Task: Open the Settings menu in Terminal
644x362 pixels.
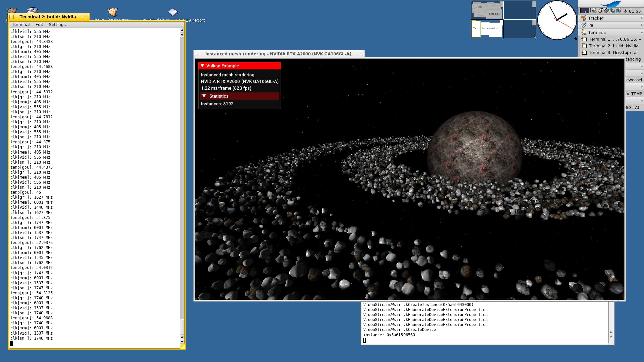Action: click(x=57, y=25)
